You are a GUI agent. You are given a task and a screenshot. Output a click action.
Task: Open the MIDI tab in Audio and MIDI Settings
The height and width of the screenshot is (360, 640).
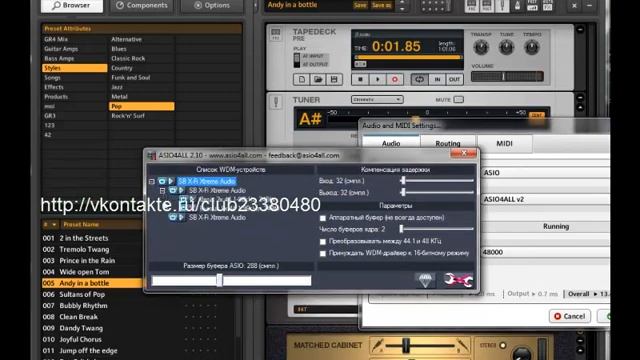click(504, 143)
